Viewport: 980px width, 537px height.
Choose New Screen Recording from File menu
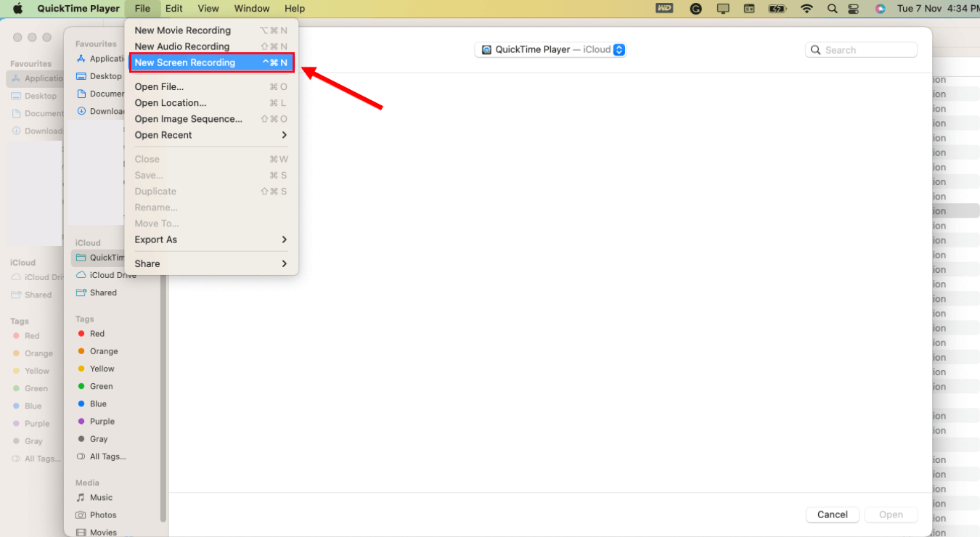click(211, 62)
